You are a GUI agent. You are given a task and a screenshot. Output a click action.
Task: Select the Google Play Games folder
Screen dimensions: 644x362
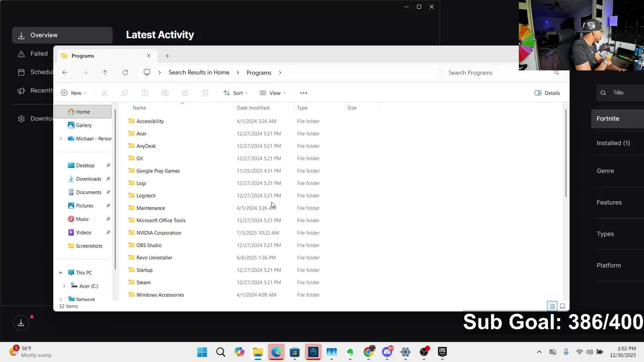(x=158, y=171)
